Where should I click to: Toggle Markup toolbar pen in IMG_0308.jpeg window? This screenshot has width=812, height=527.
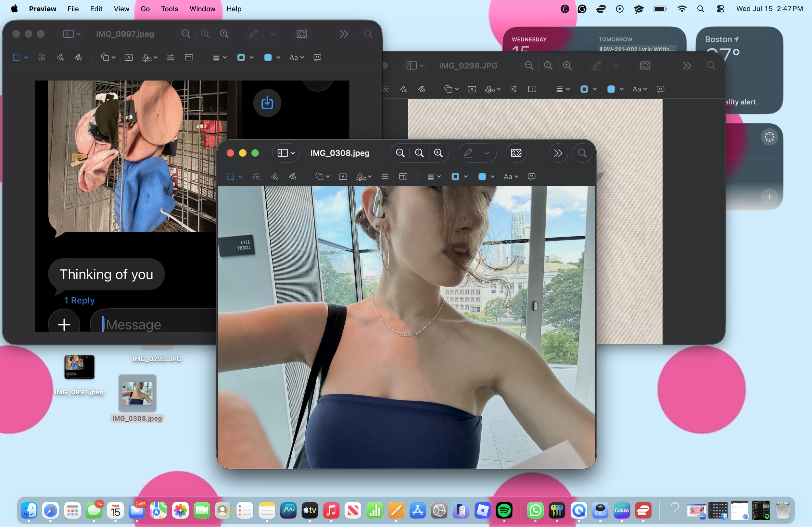(x=468, y=153)
